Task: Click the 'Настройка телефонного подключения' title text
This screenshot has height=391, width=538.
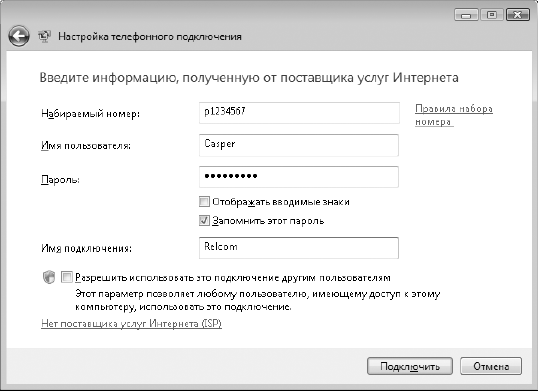Action: pyautogui.click(x=150, y=37)
